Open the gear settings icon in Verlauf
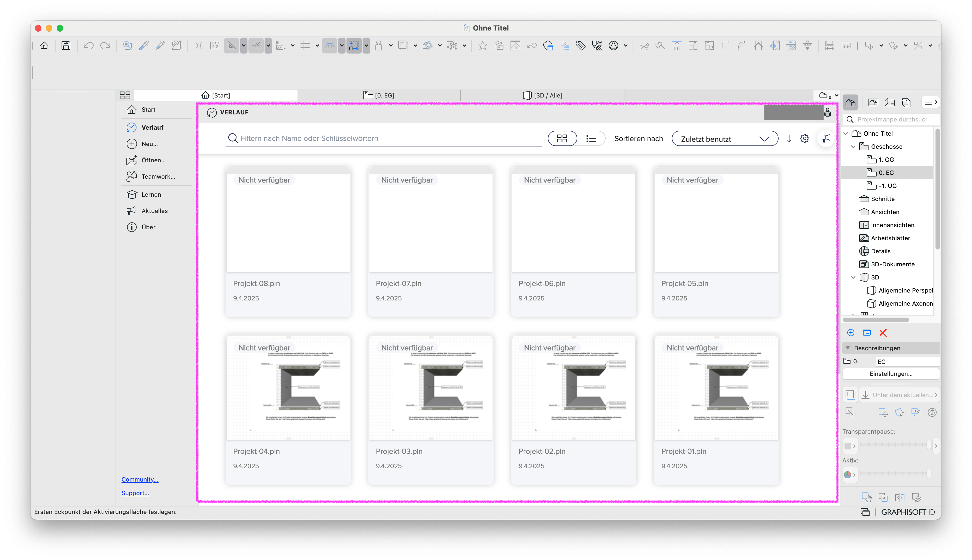 804,138
